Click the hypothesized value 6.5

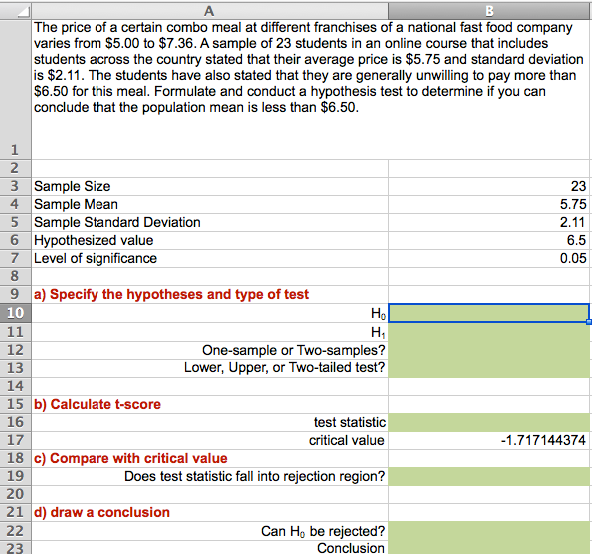tap(577, 241)
